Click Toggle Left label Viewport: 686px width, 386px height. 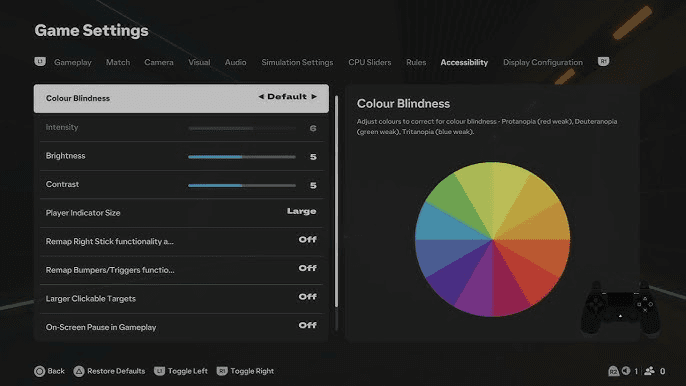[188, 371]
